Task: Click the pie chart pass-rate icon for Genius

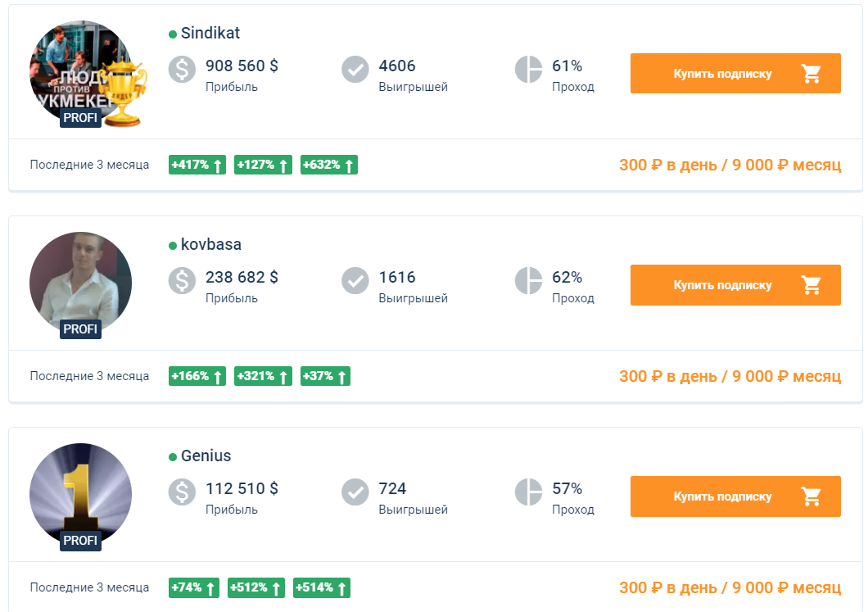Action: click(x=529, y=492)
